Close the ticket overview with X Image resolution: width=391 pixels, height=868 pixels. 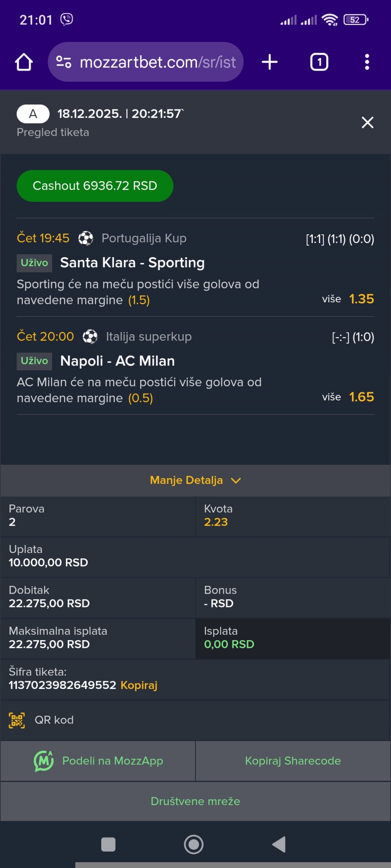(367, 122)
